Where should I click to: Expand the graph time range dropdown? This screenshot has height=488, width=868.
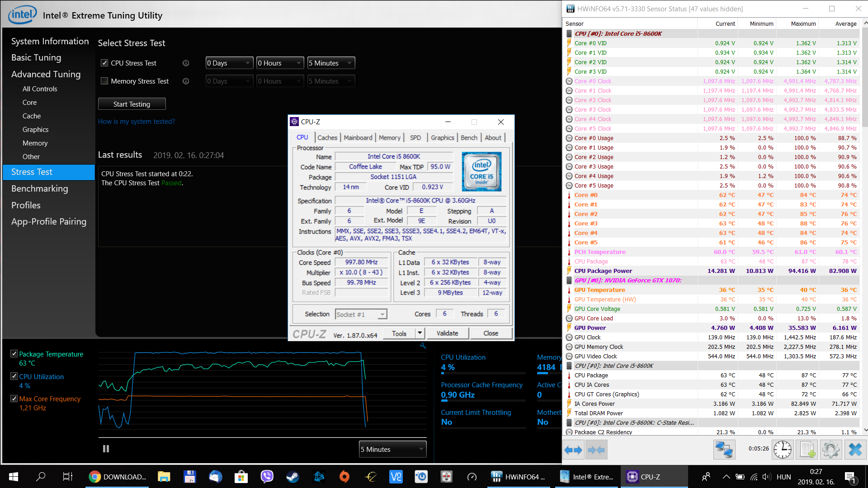[392, 449]
